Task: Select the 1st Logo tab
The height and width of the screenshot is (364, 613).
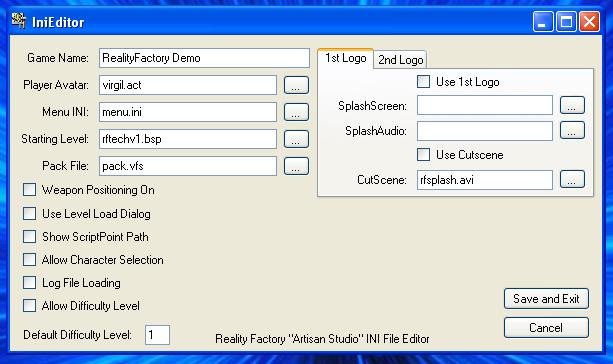Action: (x=346, y=58)
